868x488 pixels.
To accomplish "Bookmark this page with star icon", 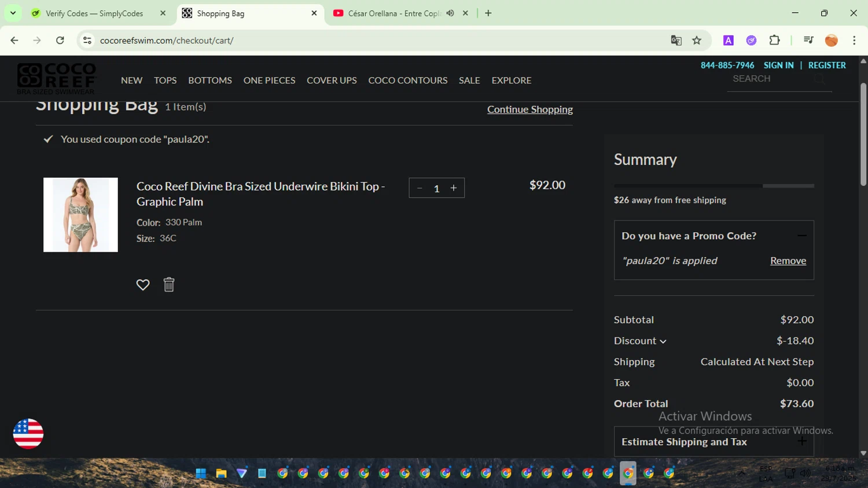I will coord(697,41).
